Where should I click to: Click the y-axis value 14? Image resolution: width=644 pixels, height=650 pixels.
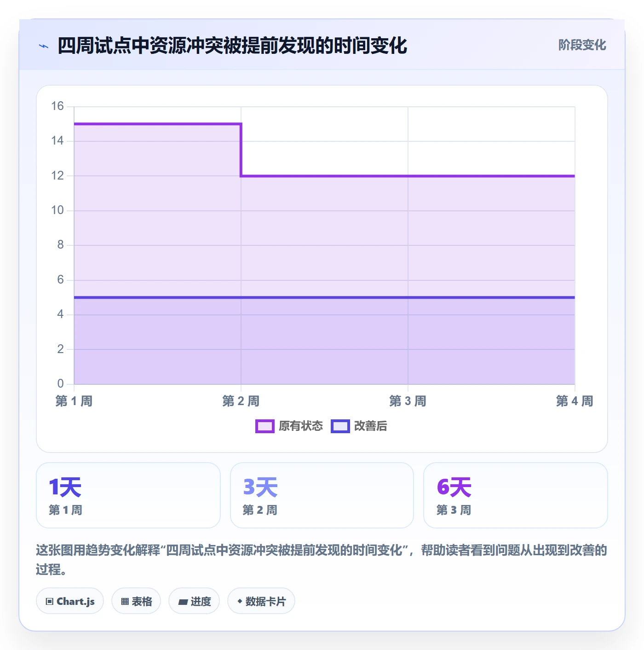(x=57, y=141)
